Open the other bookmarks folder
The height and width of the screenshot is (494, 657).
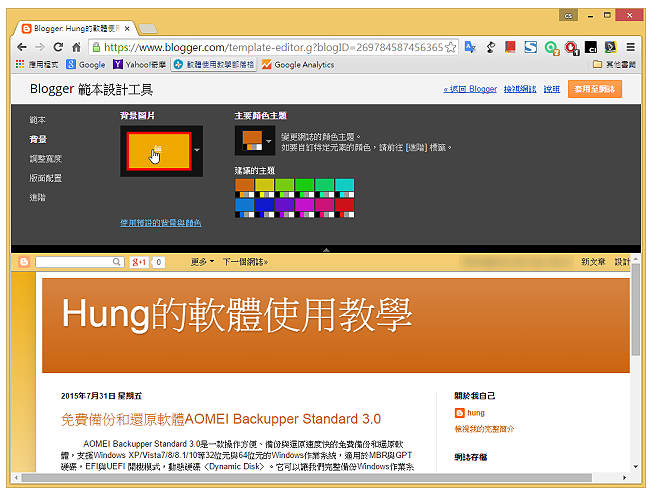click(x=614, y=65)
